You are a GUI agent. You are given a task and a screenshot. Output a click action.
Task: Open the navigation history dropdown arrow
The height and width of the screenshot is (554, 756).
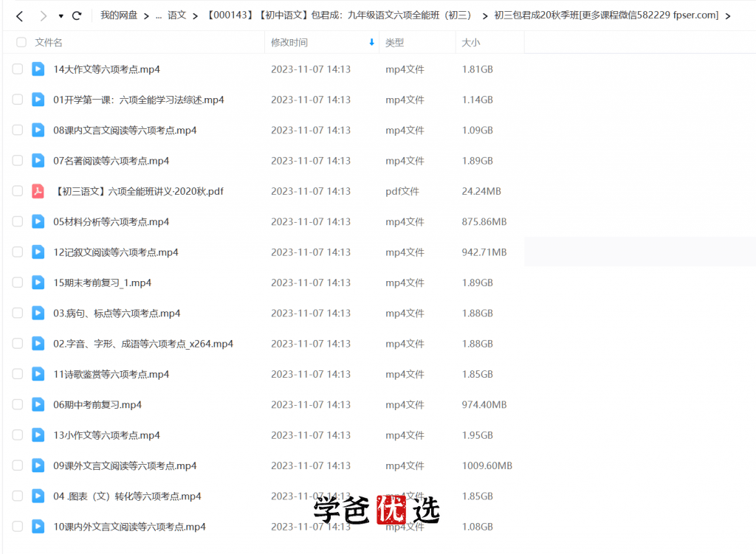61,16
